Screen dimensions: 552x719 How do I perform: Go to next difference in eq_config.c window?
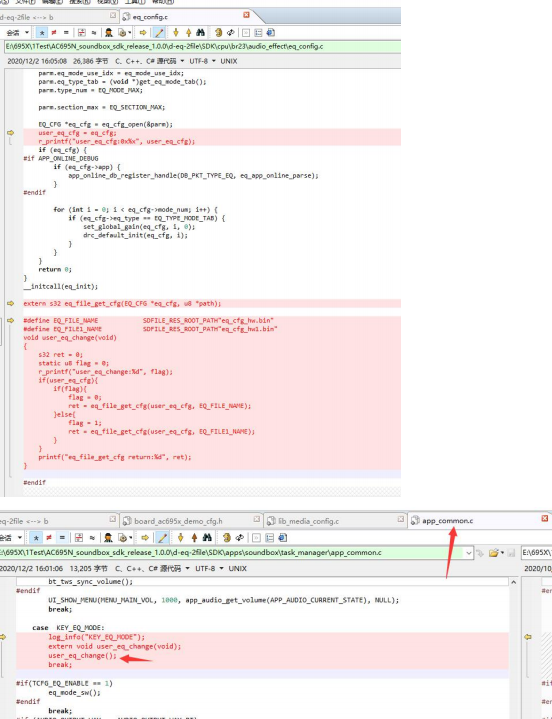click(176, 33)
